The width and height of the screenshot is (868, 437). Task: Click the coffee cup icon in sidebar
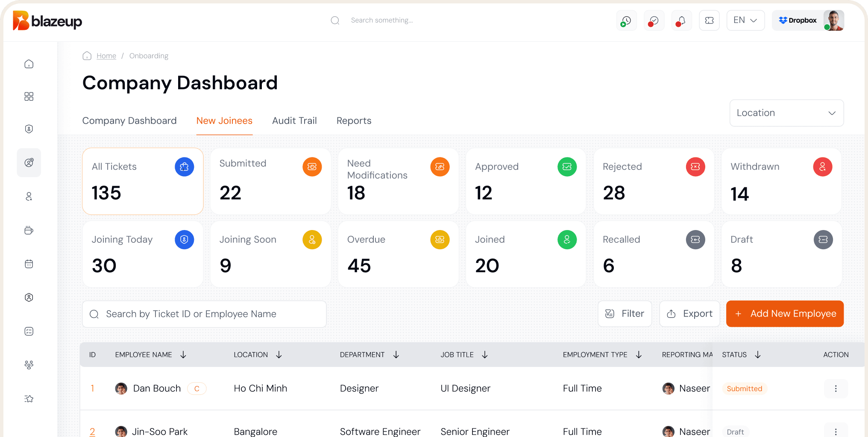29,230
